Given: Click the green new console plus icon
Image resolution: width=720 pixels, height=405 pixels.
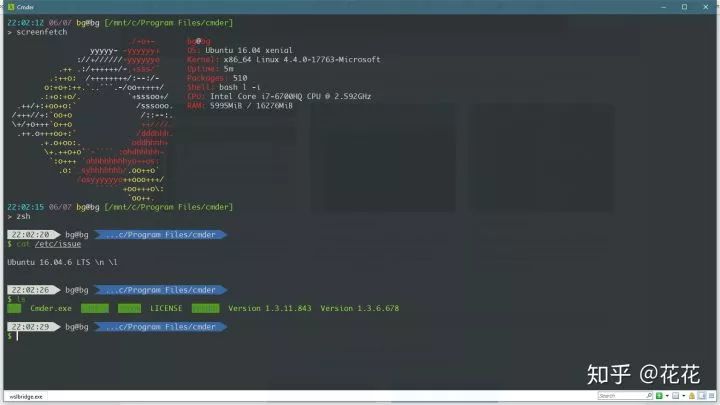Looking at the screenshot, I should 659,395.
